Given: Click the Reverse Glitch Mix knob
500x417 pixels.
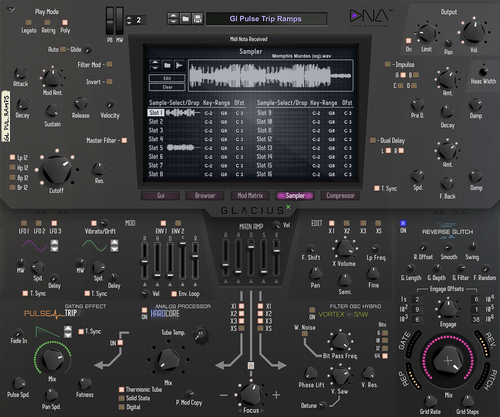Looking at the screenshot, I should point(448,361).
